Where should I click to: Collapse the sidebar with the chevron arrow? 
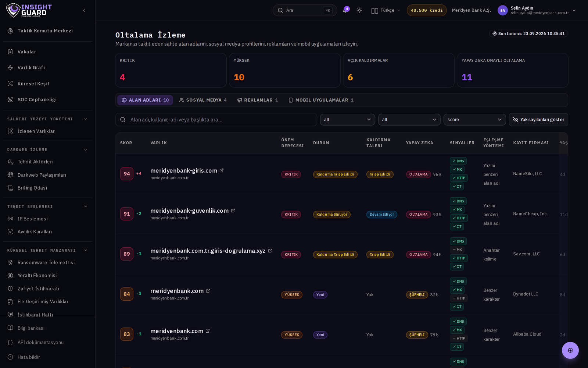point(84,10)
